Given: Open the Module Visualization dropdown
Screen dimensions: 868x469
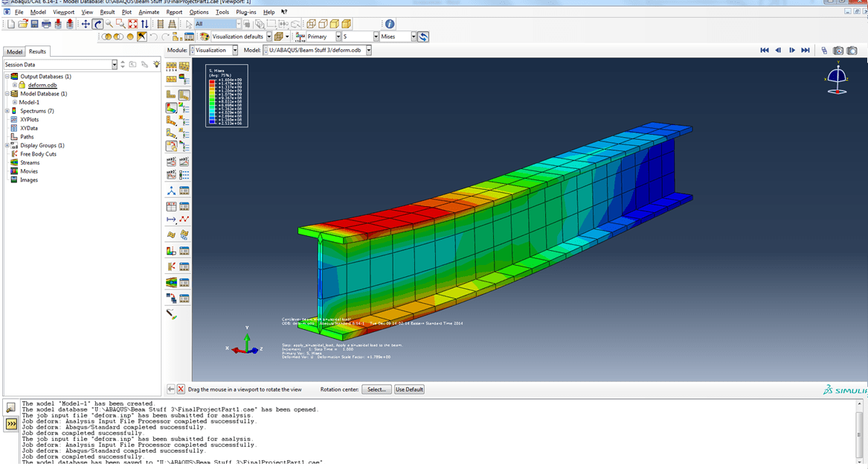Looking at the screenshot, I should [x=235, y=50].
